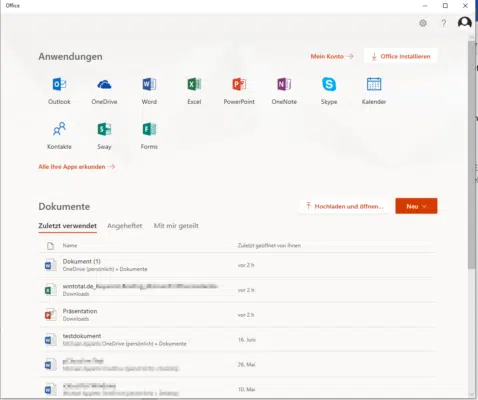Click the Office installieren button

(400, 56)
